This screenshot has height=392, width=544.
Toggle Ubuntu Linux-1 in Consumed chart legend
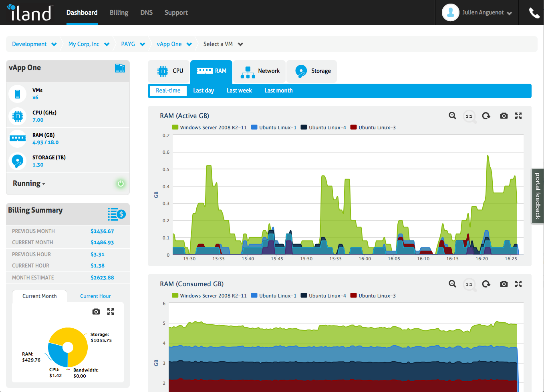[x=274, y=296]
